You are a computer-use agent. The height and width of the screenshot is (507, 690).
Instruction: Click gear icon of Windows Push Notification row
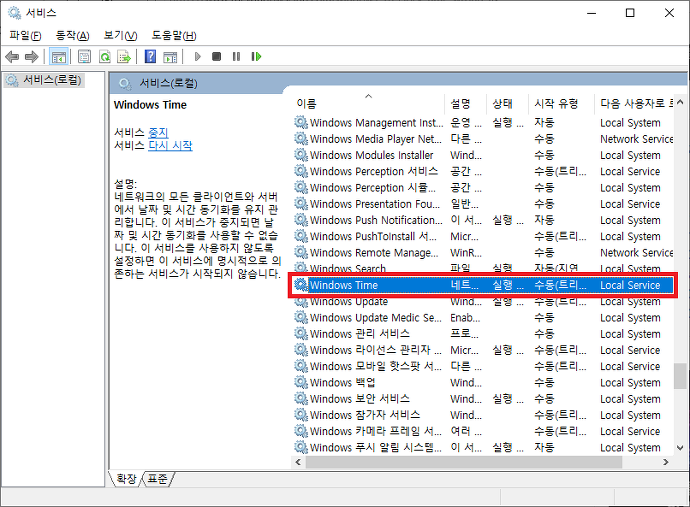[301, 220]
